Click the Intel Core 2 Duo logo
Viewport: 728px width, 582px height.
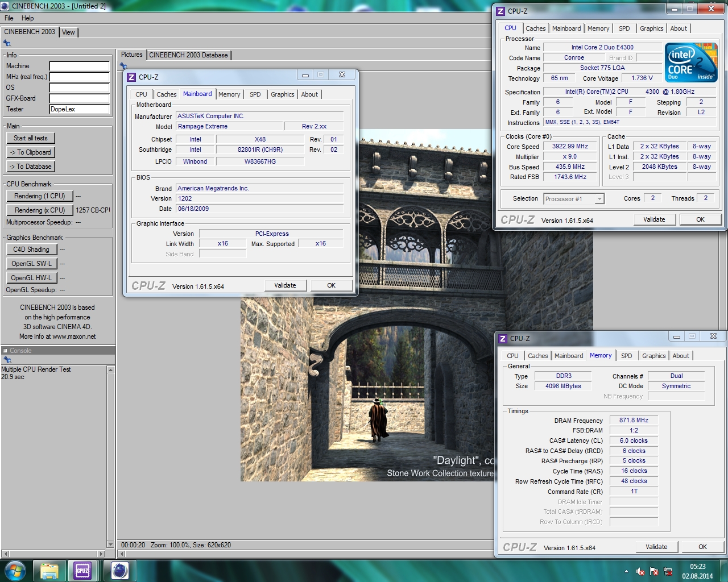(691, 63)
